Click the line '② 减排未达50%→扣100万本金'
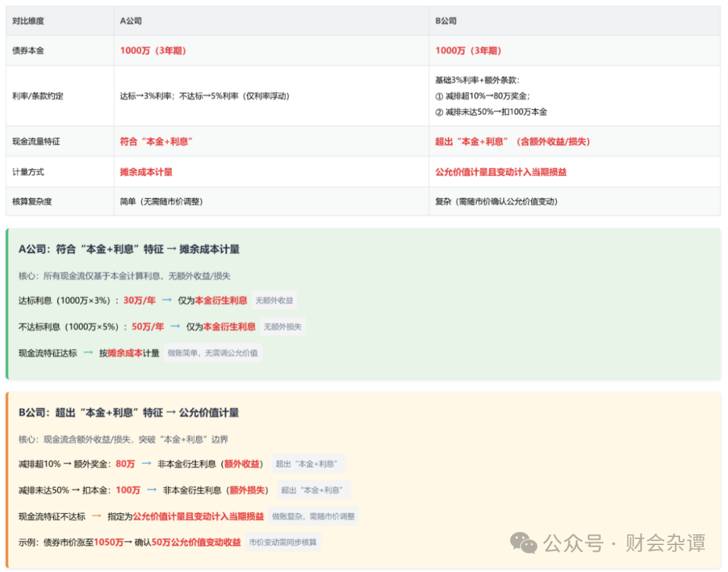 pos(491,112)
